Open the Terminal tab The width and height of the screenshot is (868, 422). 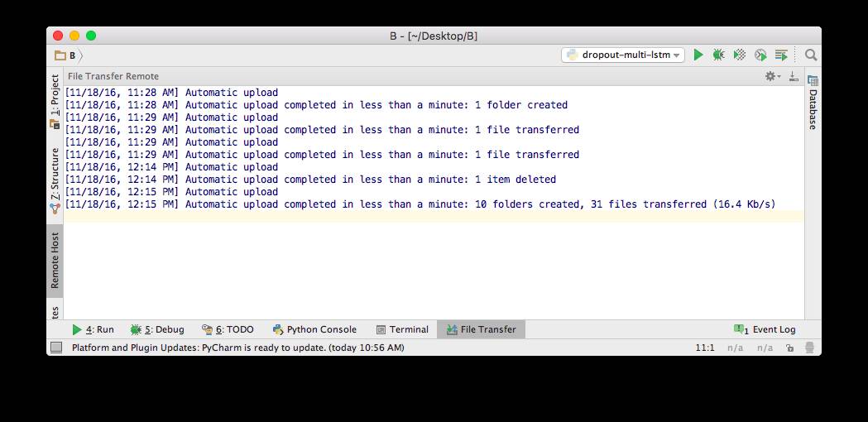point(402,329)
